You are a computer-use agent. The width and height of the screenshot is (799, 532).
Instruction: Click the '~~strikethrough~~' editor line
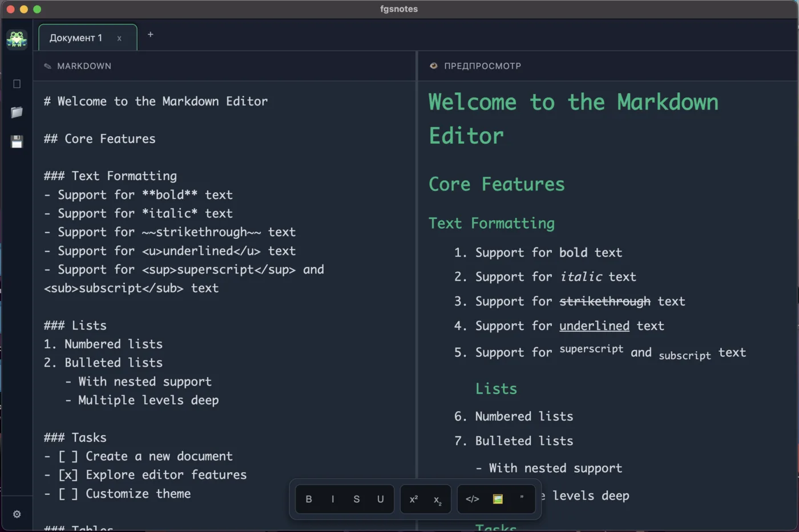pyautogui.click(x=170, y=232)
